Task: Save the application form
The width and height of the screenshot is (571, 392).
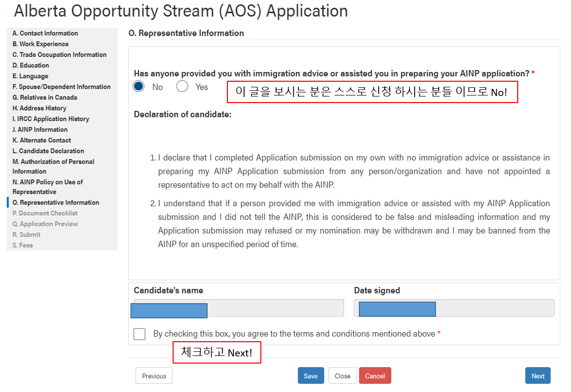Action: pyautogui.click(x=311, y=376)
